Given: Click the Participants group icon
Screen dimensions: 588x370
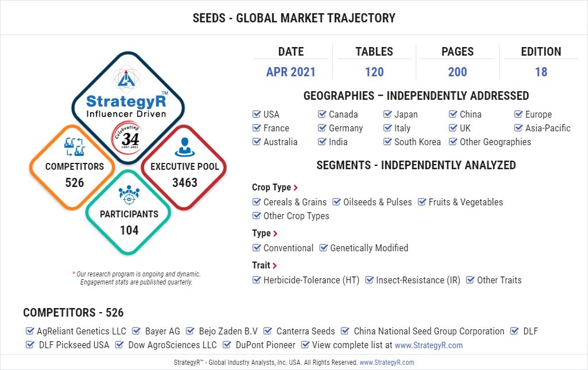Looking at the screenshot, I should (x=129, y=196).
